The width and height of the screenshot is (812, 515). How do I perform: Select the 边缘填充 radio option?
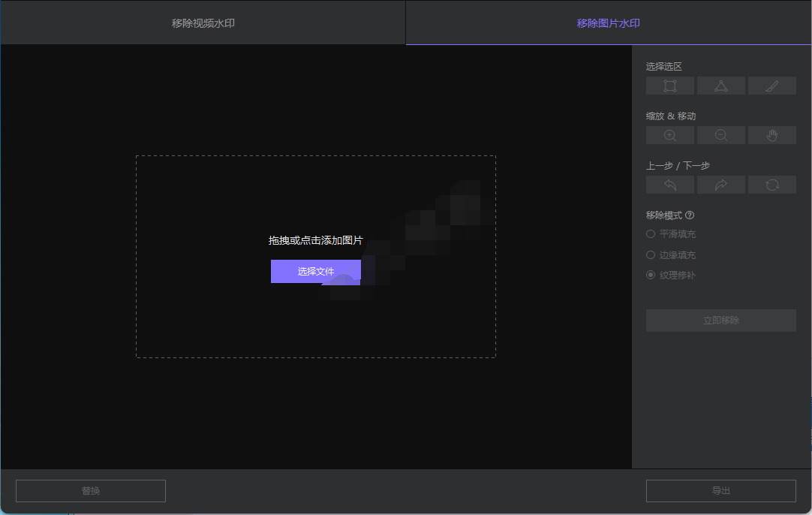(651, 255)
